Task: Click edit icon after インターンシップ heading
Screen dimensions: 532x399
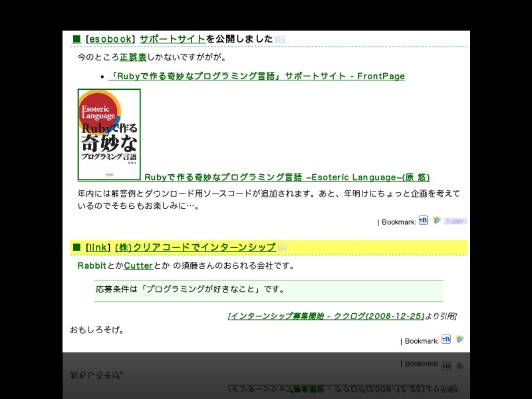Action: [x=282, y=248]
